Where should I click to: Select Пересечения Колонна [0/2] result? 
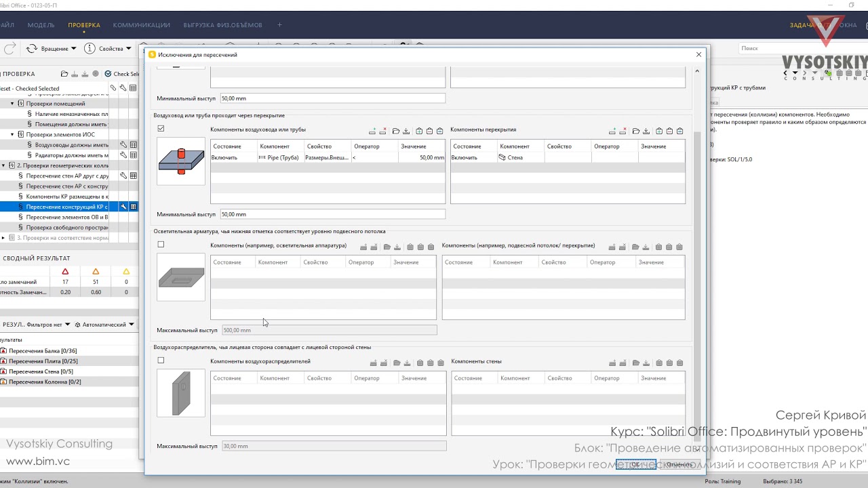click(45, 382)
